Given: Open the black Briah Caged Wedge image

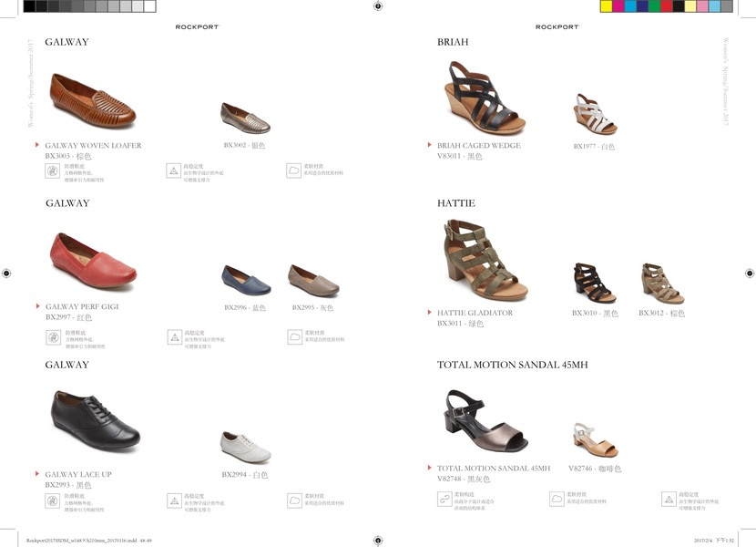Looking at the screenshot, I should click(484, 98).
